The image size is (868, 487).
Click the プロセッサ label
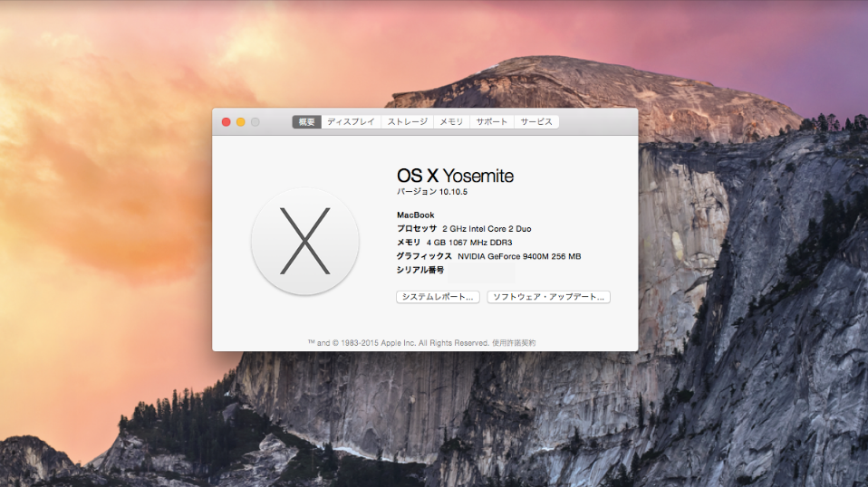click(417, 229)
